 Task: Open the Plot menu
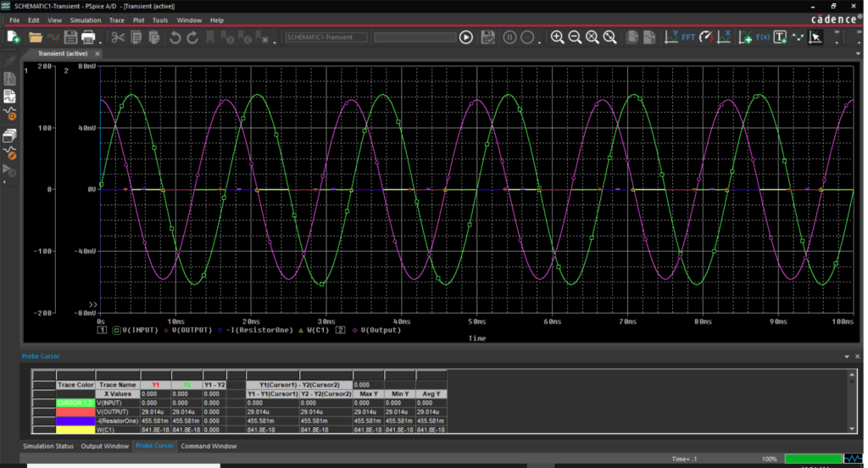click(x=138, y=20)
